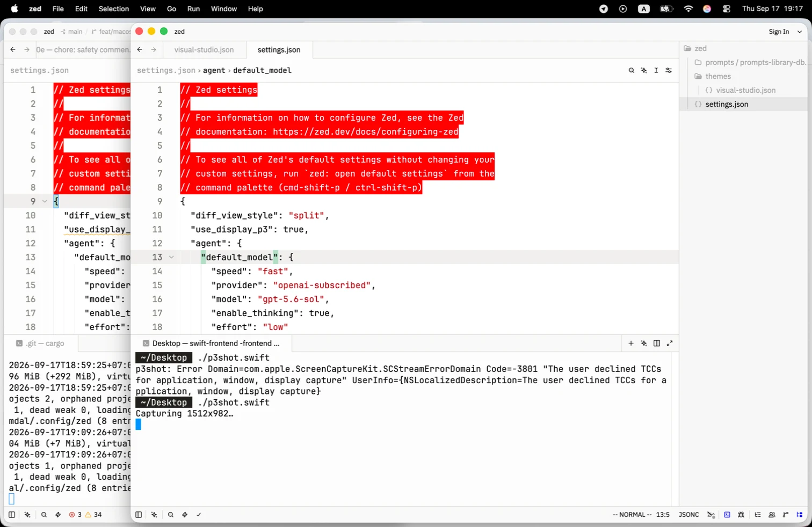This screenshot has height=527, width=812.
Task: Toggle the terminal panel from the status bar
Action: coord(727,515)
